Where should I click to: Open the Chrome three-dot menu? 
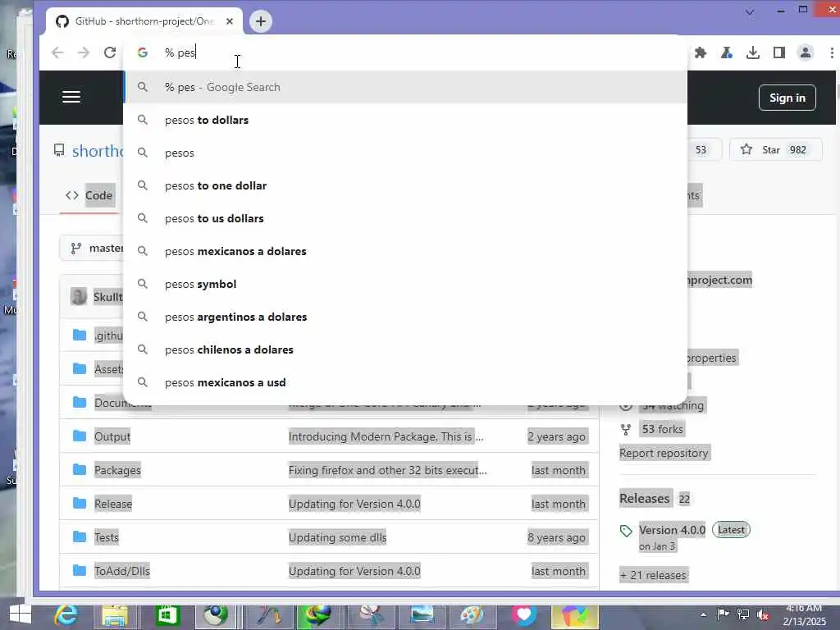click(832, 52)
